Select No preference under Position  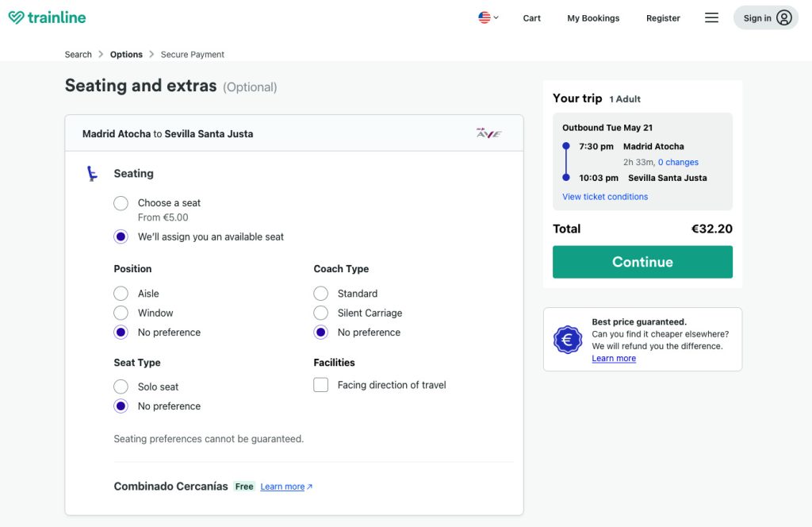point(121,333)
